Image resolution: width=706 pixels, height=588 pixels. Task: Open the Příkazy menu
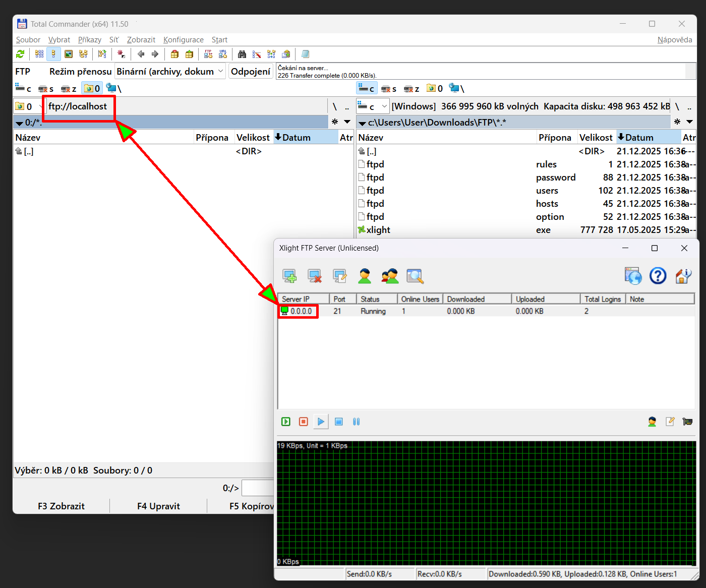click(x=90, y=40)
